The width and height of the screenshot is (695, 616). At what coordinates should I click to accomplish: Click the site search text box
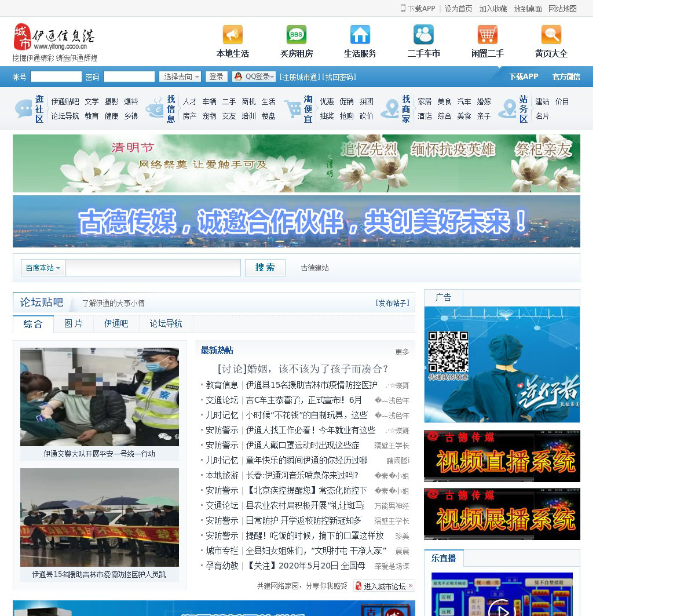click(153, 268)
